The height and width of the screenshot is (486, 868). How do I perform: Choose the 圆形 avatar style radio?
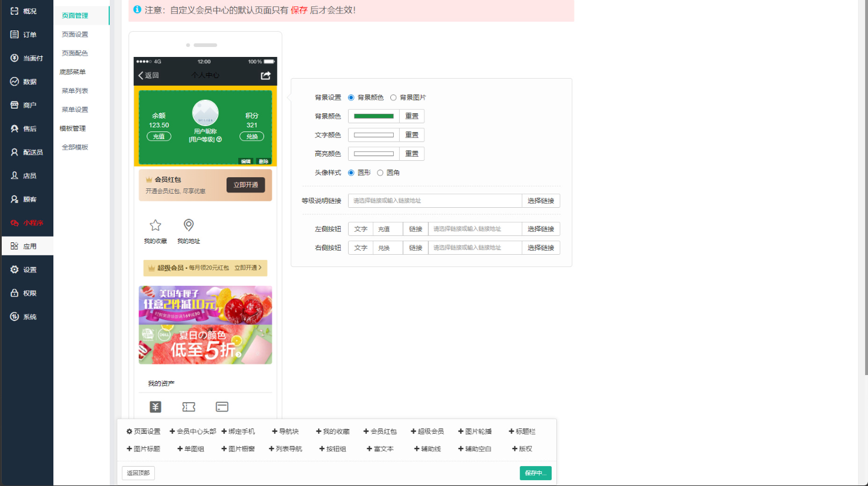[x=351, y=173]
